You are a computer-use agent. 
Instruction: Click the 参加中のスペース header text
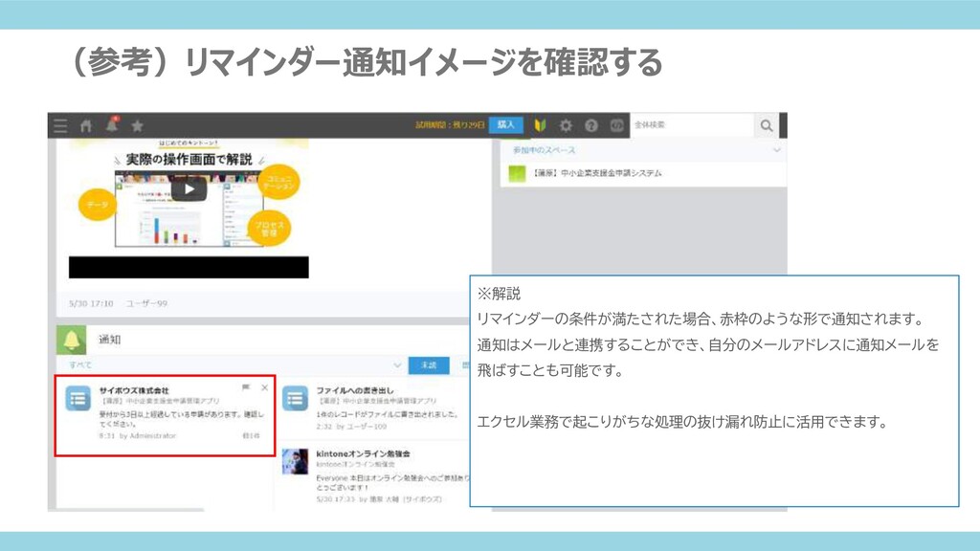(544, 150)
